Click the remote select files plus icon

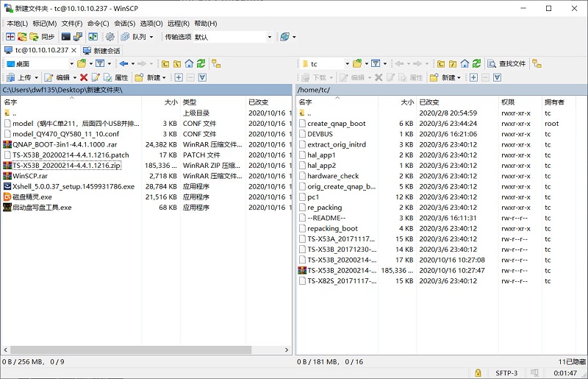(473, 77)
